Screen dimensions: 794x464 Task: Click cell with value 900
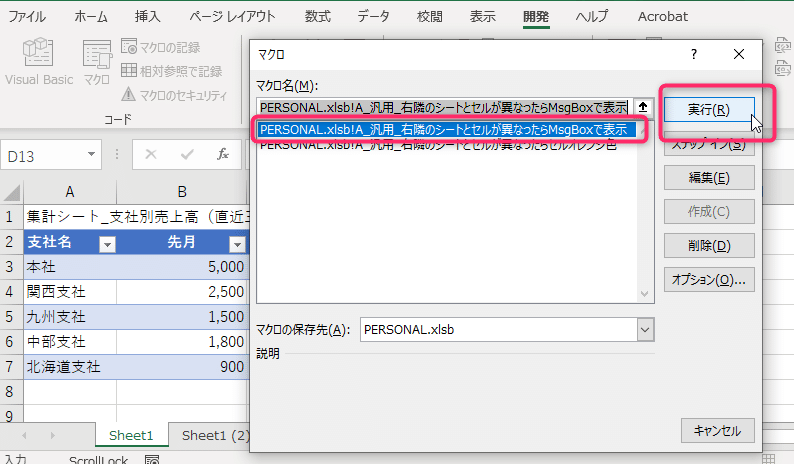point(182,367)
